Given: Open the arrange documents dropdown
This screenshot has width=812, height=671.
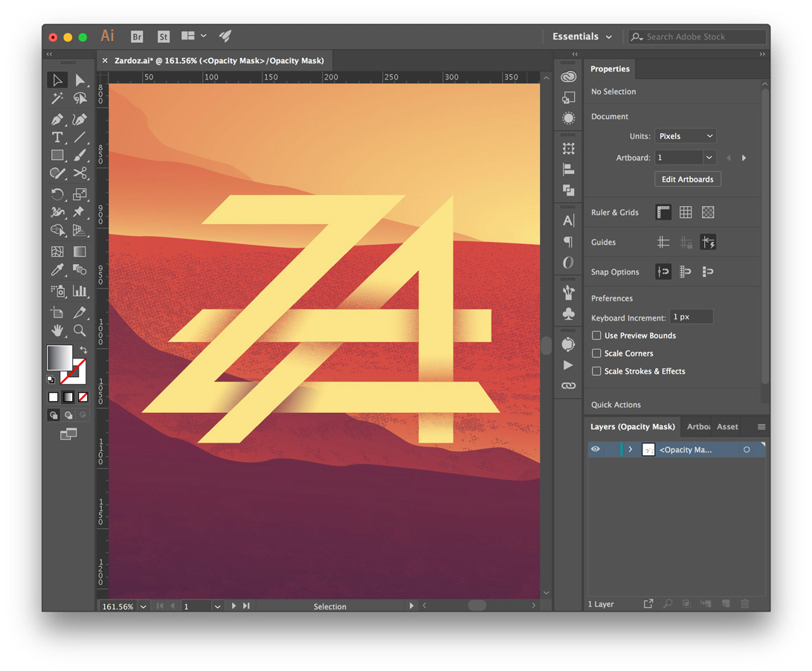Looking at the screenshot, I should 194,36.
